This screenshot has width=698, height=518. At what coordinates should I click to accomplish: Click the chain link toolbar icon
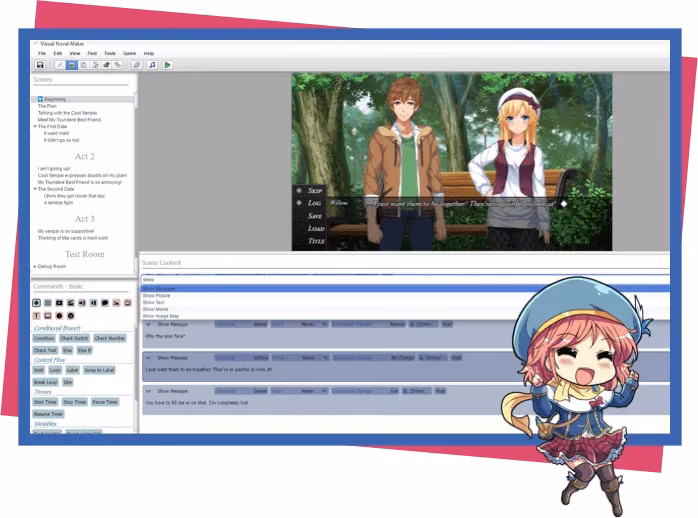coord(118,65)
